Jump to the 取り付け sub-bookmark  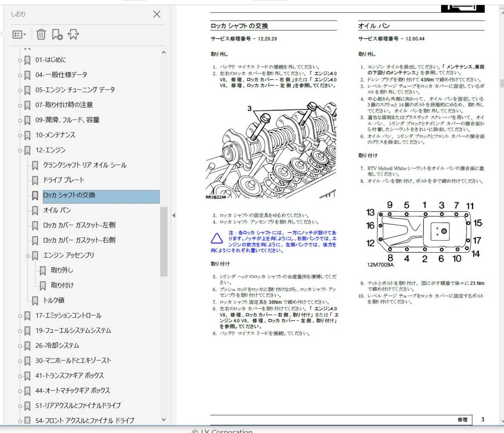(62, 285)
